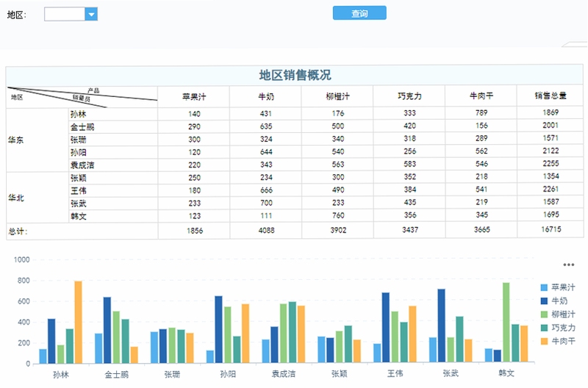Click salesperson 袁成洁 in the table

click(82, 165)
